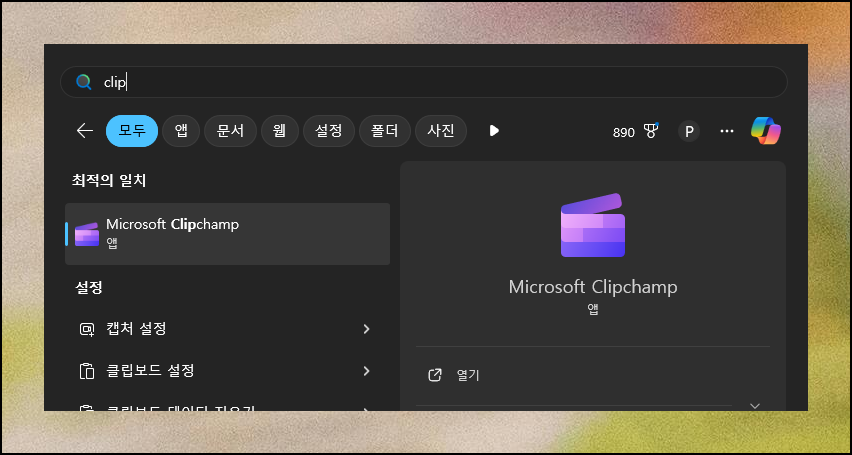
Task: Click the Microsoft Clipchamp preview title
Action: pyautogui.click(x=593, y=287)
